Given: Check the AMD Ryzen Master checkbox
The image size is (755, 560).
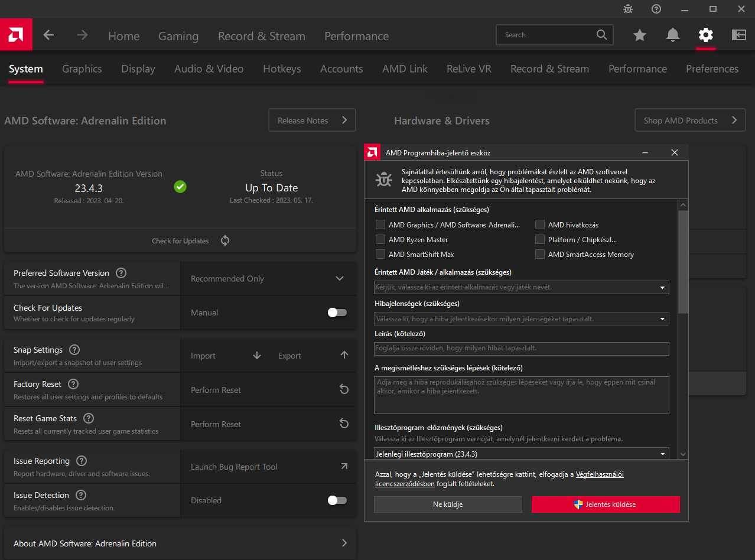Looking at the screenshot, I should 380,239.
